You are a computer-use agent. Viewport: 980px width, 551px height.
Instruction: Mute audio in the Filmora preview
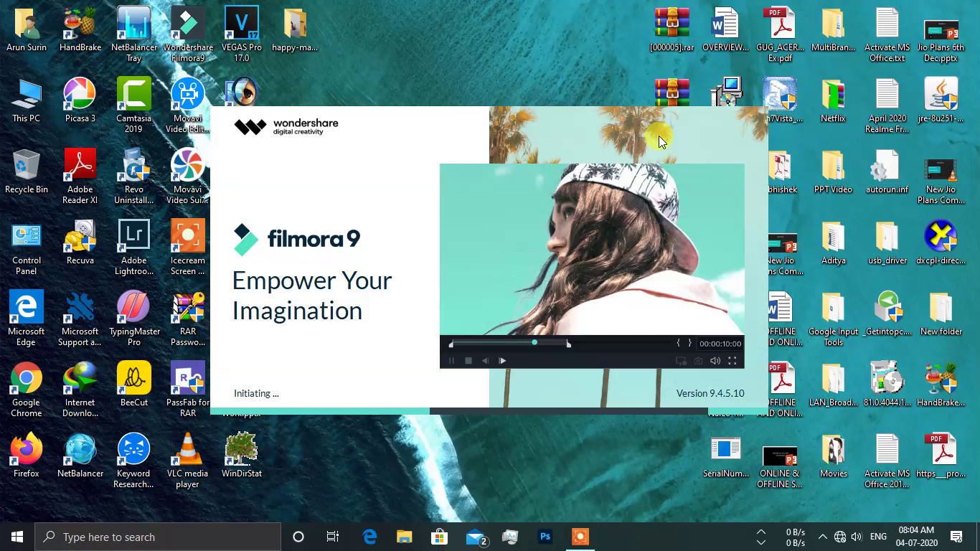[x=715, y=361]
